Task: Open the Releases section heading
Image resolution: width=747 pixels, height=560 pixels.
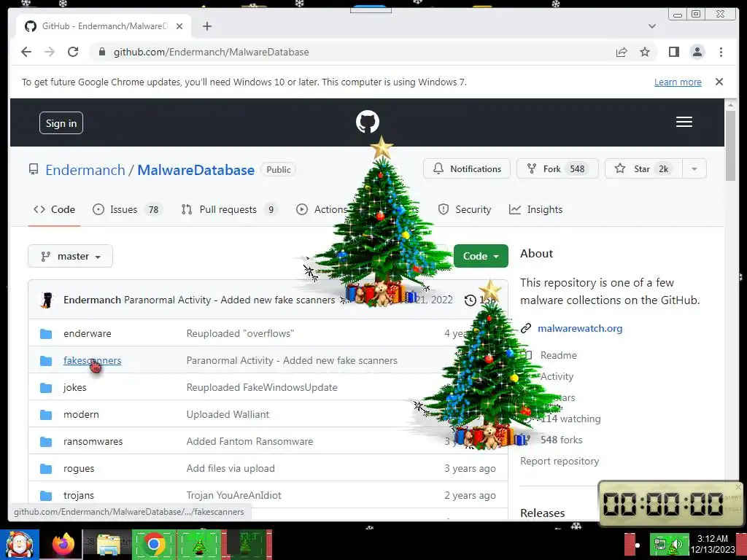Action: click(x=542, y=513)
